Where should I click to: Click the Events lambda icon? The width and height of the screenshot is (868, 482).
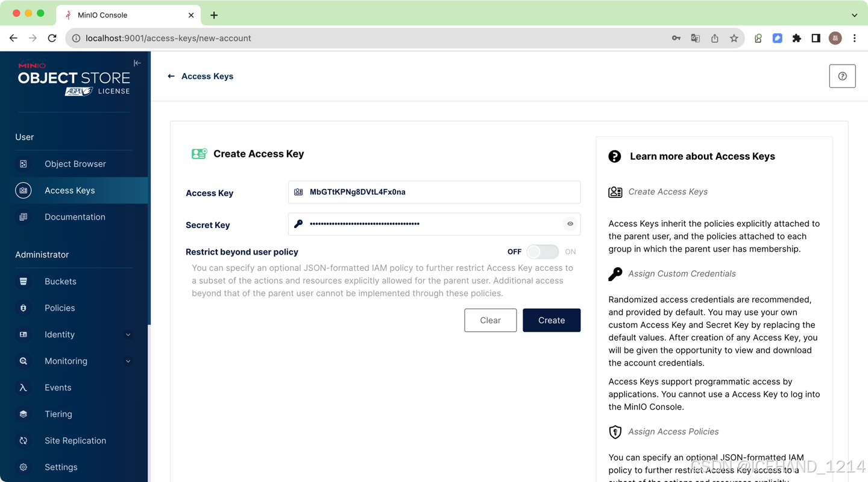(x=24, y=388)
